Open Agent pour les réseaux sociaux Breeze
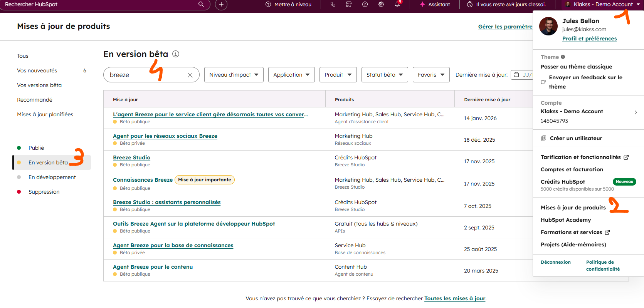 click(165, 136)
